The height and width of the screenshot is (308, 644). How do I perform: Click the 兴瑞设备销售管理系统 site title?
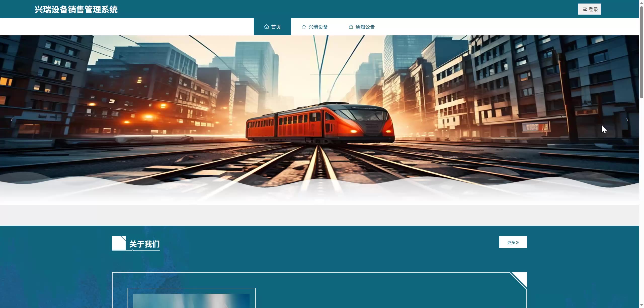point(76,10)
